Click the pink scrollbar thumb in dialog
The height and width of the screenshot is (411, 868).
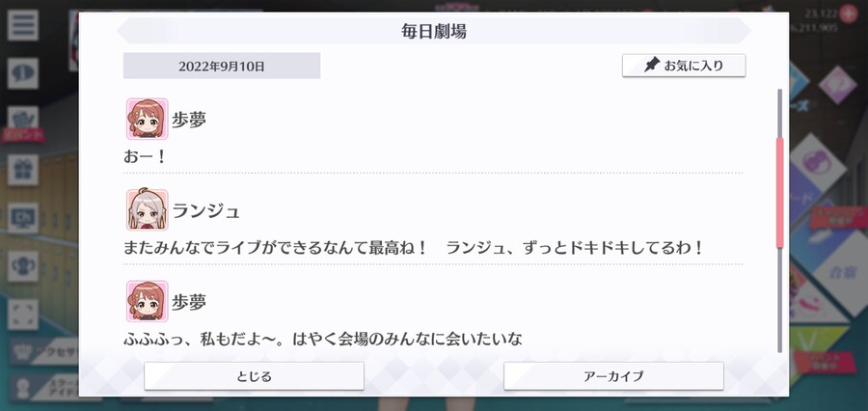pyautogui.click(x=780, y=193)
